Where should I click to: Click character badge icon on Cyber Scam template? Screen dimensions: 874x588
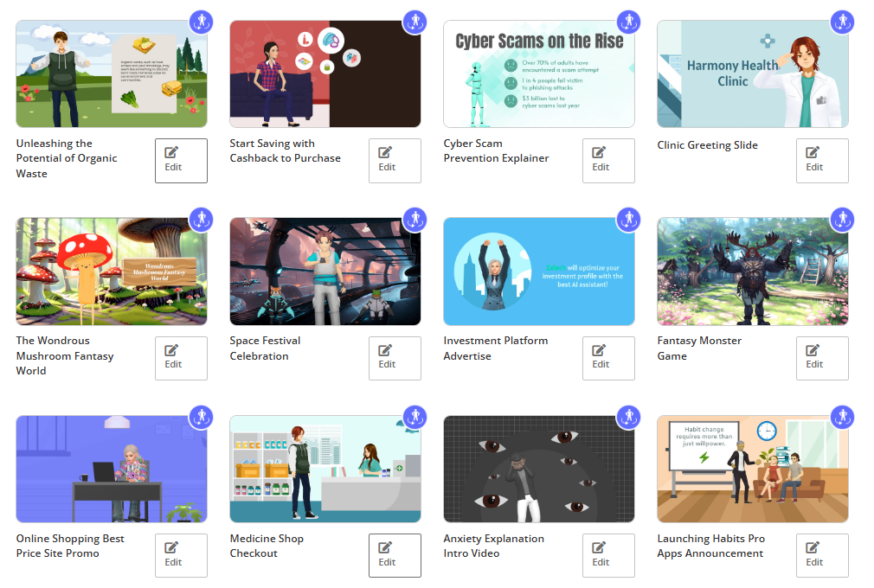pos(628,22)
